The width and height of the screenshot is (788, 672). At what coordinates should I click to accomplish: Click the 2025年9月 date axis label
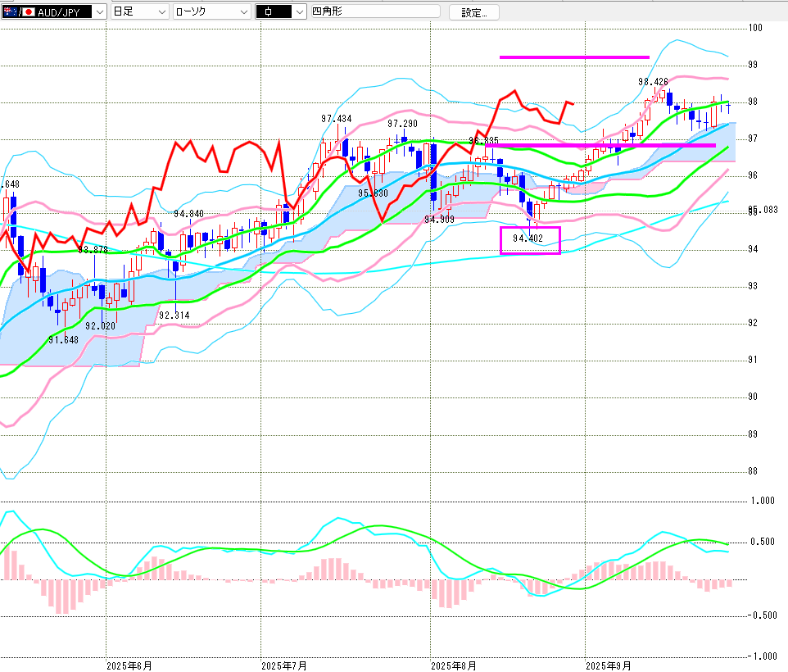[x=609, y=665]
